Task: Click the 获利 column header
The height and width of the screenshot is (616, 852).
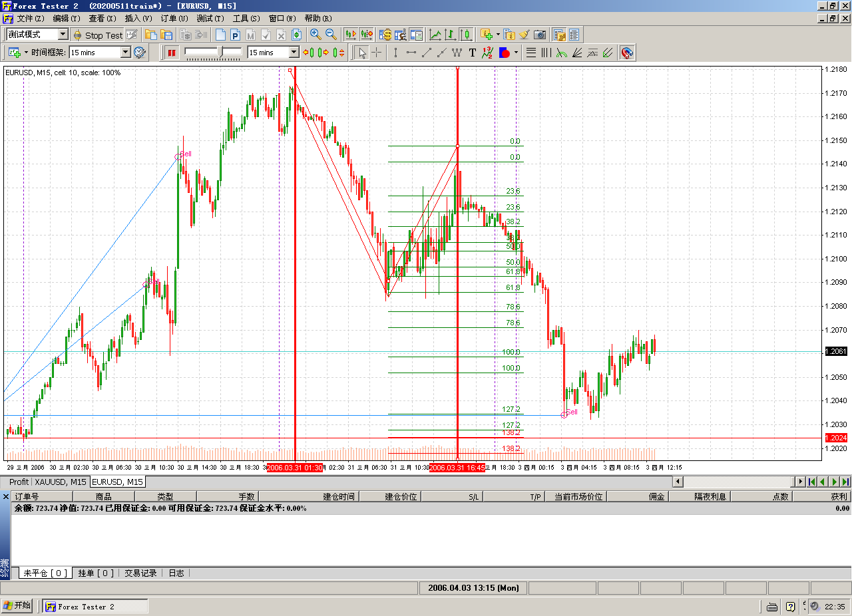Action: click(x=821, y=496)
